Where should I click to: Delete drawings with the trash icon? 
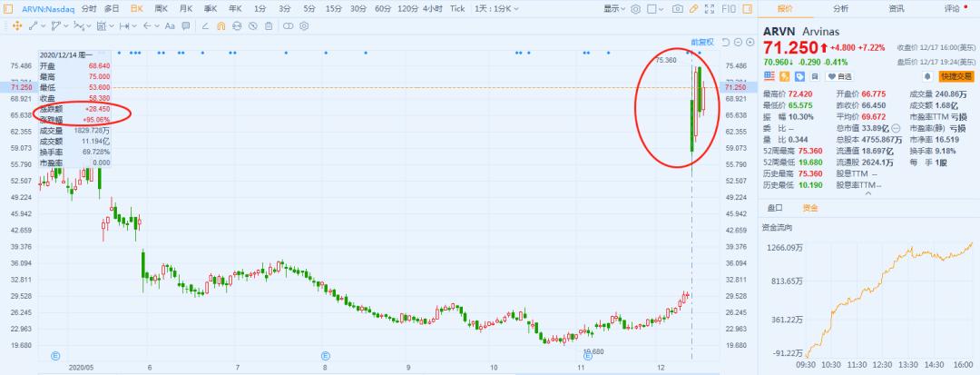[x=269, y=25]
